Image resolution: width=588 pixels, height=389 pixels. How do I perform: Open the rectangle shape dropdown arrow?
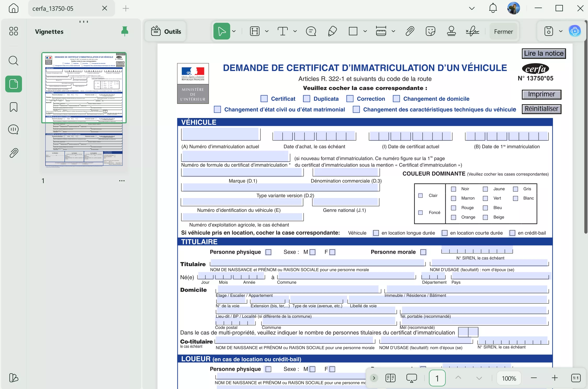point(365,31)
